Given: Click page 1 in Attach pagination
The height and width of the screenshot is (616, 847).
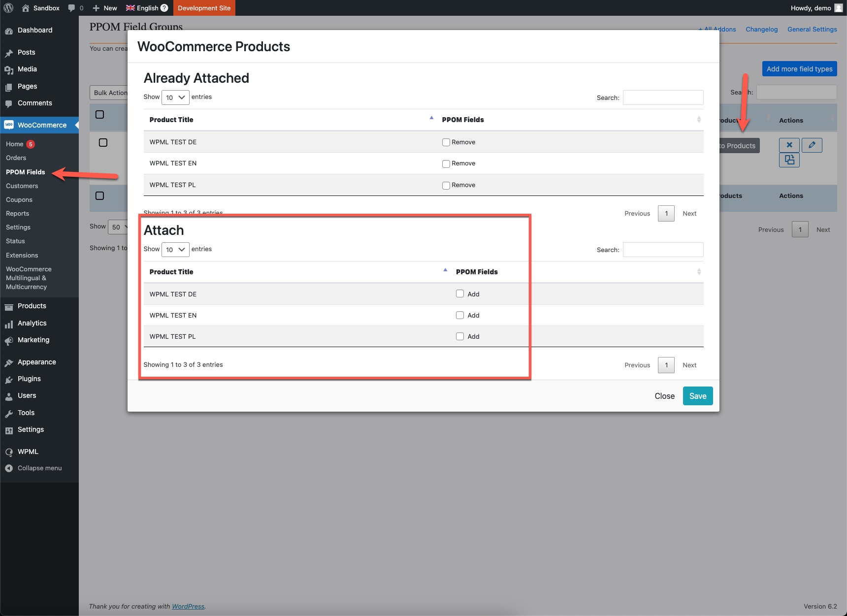Looking at the screenshot, I should point(666,365).
